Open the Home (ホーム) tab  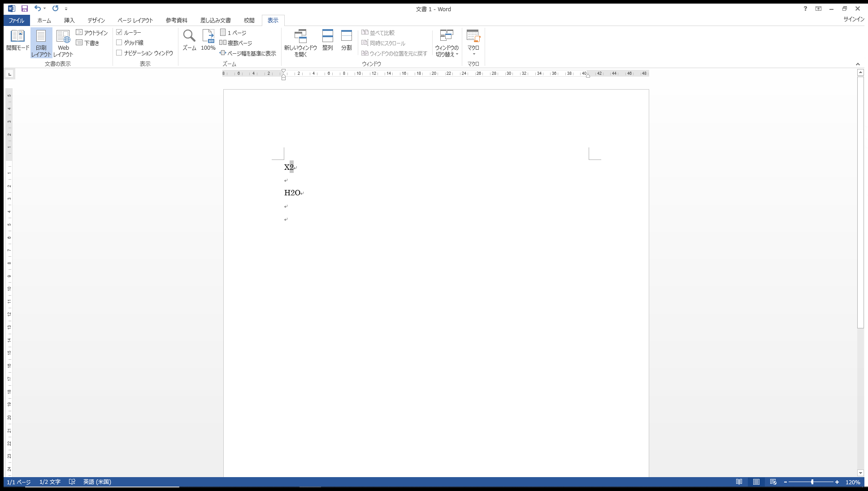[44, 20]
